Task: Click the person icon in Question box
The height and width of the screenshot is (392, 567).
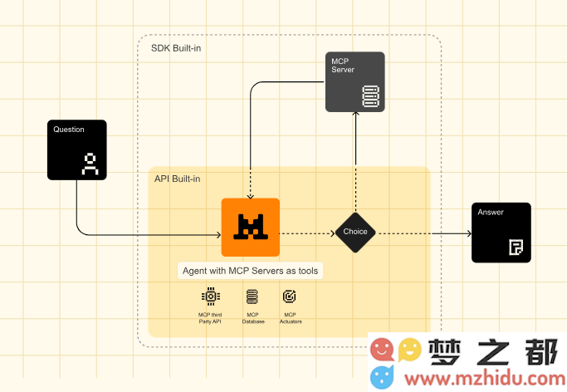Action: 90,164
